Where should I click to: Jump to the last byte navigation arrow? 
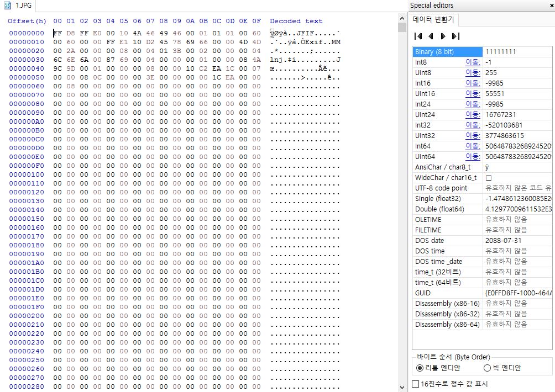[x=456, y=36]
